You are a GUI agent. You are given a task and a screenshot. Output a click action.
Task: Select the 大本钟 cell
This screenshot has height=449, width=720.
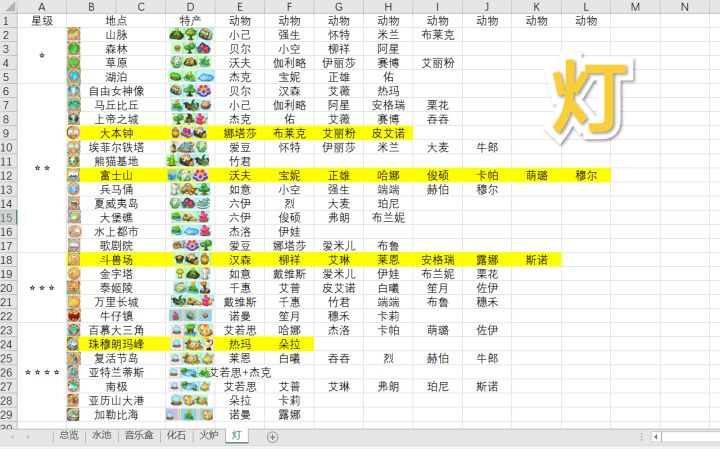(116, 133)
